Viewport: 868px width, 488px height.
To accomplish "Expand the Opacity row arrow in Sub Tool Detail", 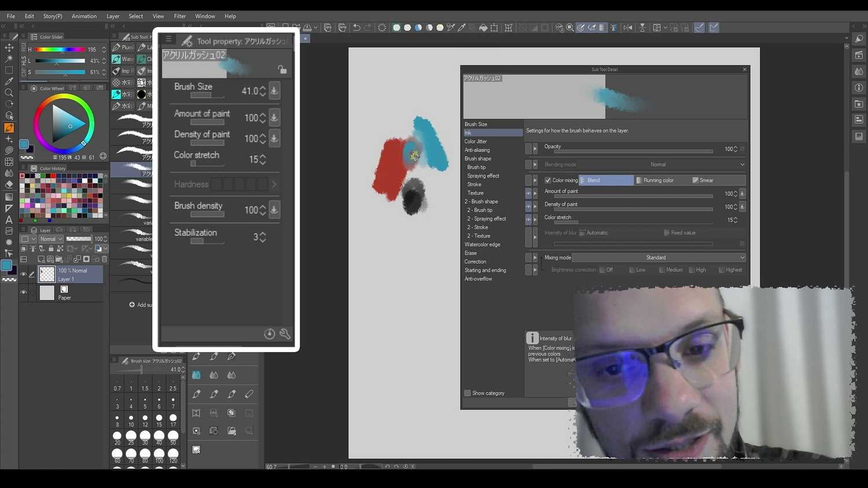I will coord(535,149).
